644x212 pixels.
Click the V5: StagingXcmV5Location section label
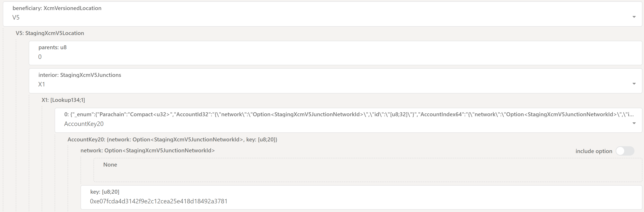(50, 33)
